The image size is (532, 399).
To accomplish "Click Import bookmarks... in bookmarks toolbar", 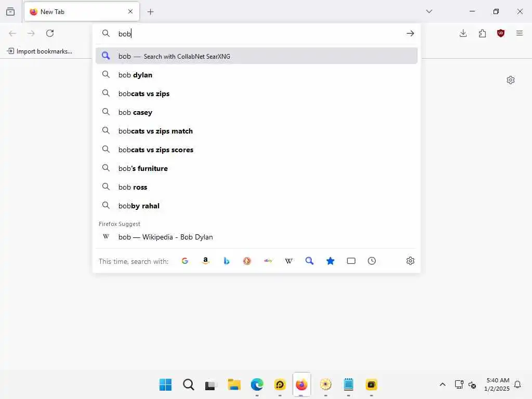I will tap(40, 51).
